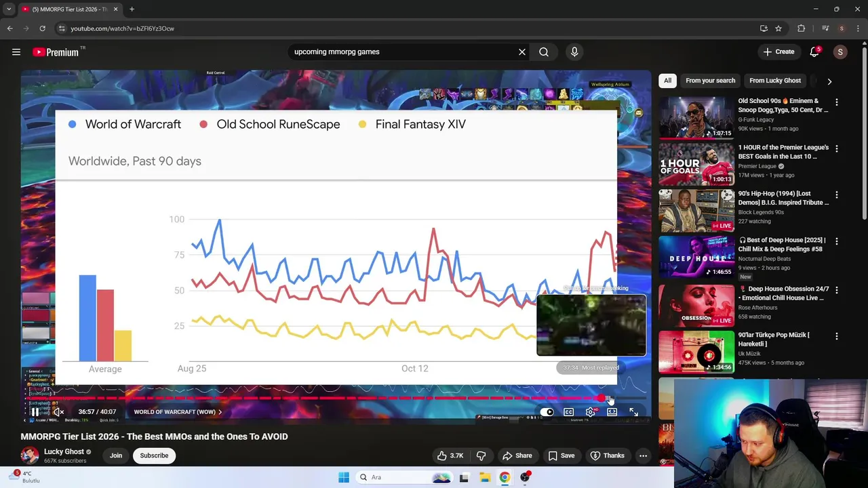Image resolution: width=868 pixels, height=488 pixels.
Task: Open the notifications bell
Action: (x=814, y=52)
